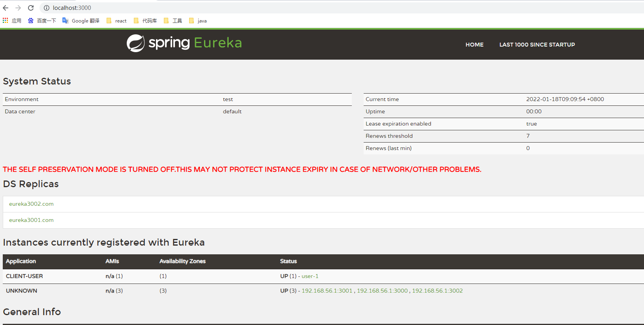Open the 工具 bookmark folder

pyautogui.click(x=173, y=21)
